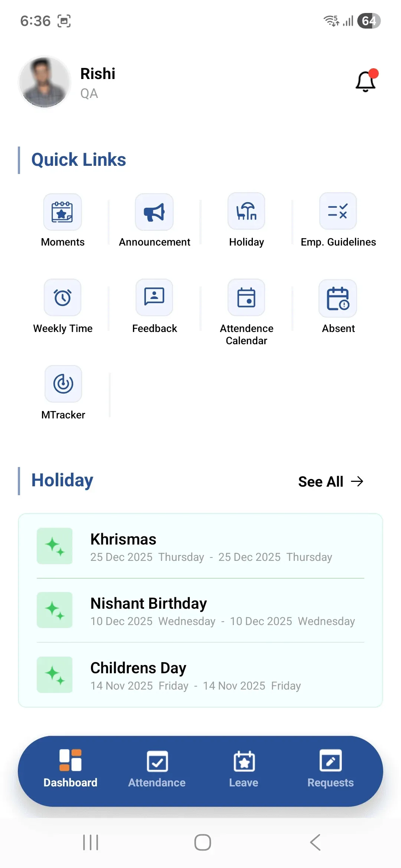Open notifications bell icon
Viewport: 401px width, 868px height.
366,81
